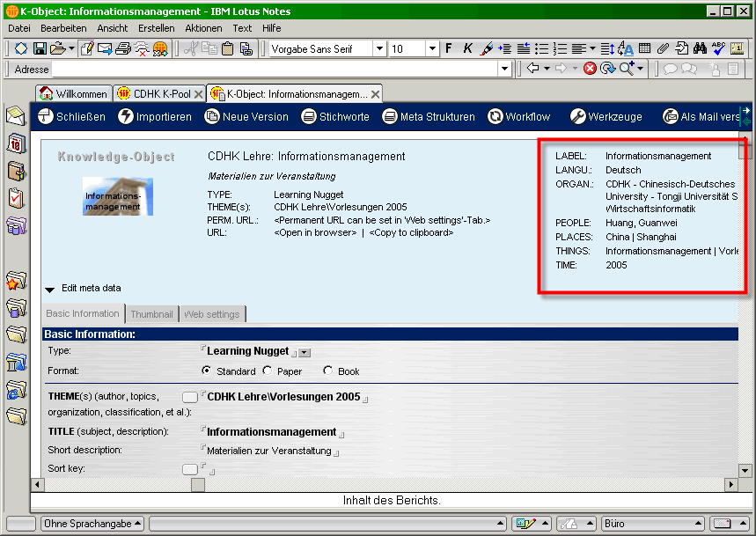Click the binoculars search icon

click(x=700, y=48)
